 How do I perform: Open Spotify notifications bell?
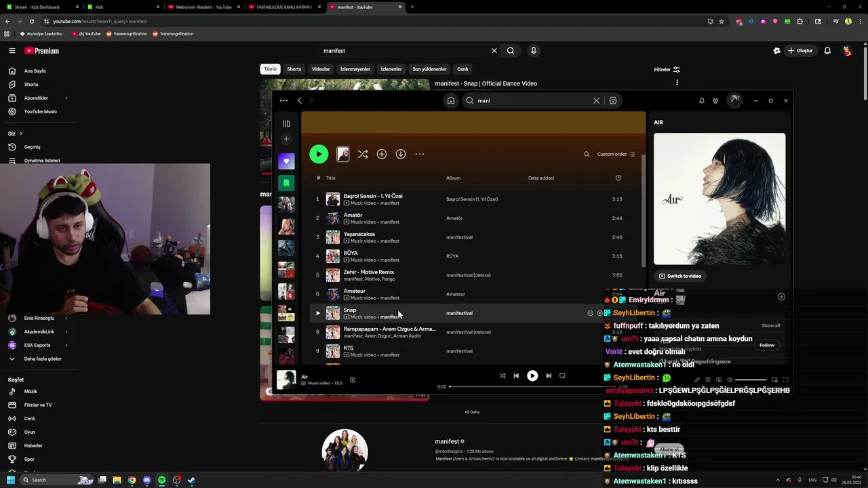pyautogui.click(x=702, y=100)
